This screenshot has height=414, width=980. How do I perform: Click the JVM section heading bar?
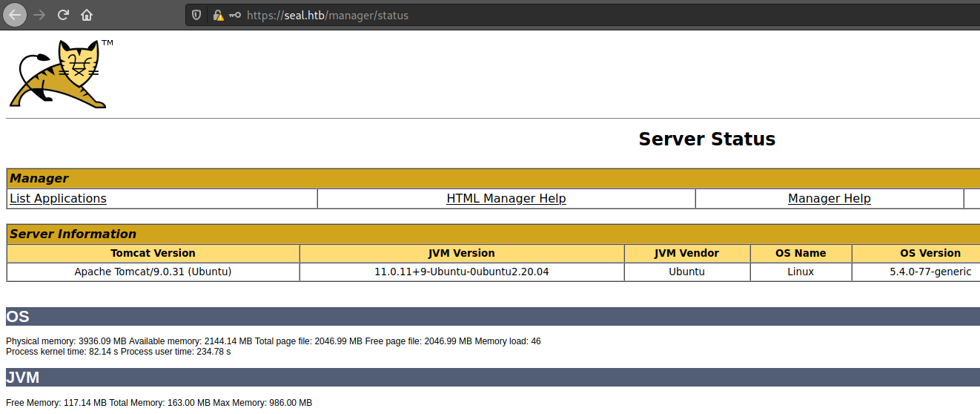(x=493, y=378)
